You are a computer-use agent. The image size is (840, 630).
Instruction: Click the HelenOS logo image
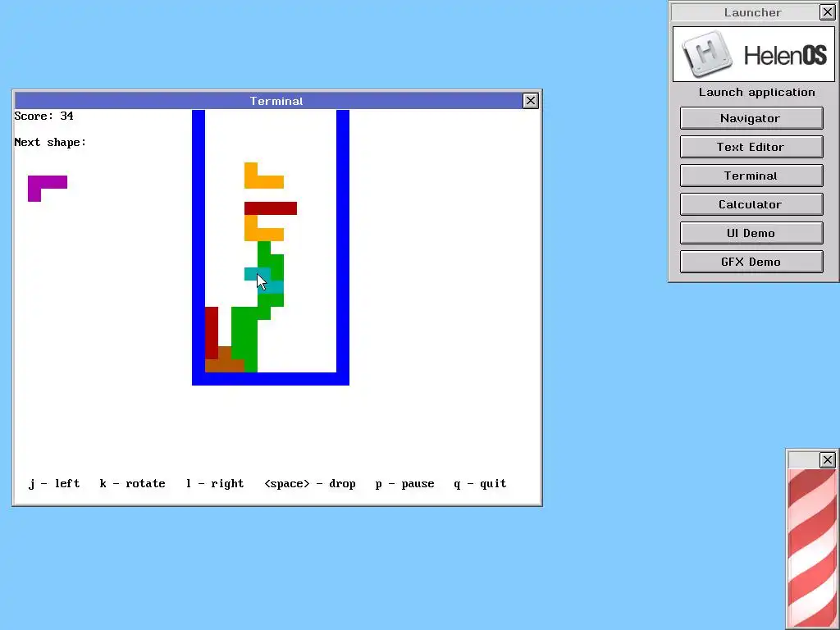pyautogui.click(x=754, y=54)
